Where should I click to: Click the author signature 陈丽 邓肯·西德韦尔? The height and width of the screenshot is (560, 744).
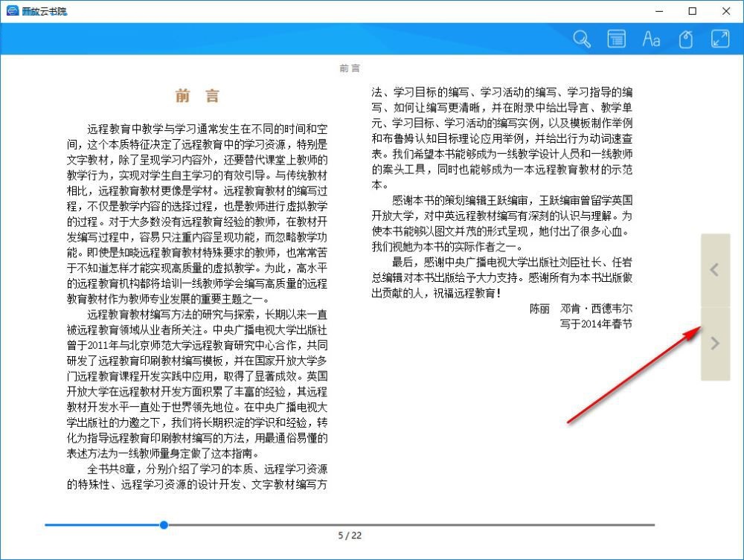(581, 309)
